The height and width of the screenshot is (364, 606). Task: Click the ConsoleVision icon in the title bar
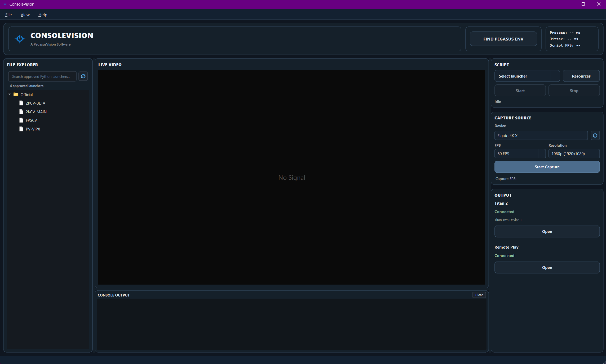click(x=5, y=4)
